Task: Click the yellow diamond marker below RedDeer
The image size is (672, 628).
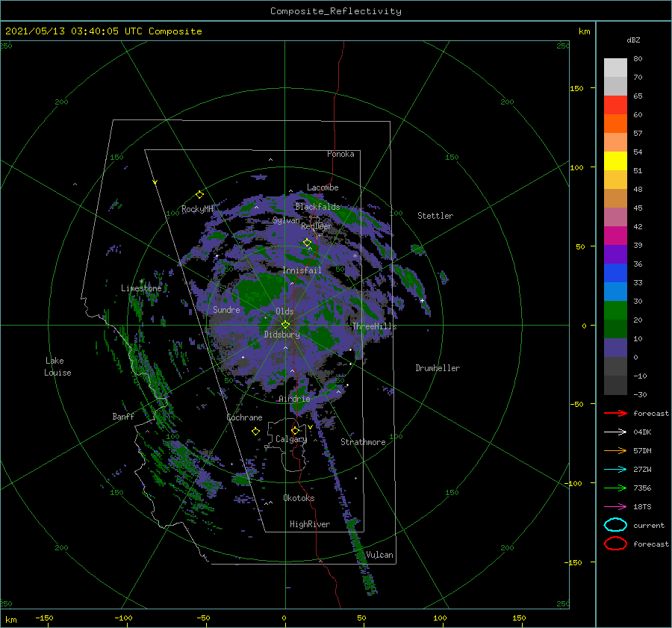Action: point(308,243)
